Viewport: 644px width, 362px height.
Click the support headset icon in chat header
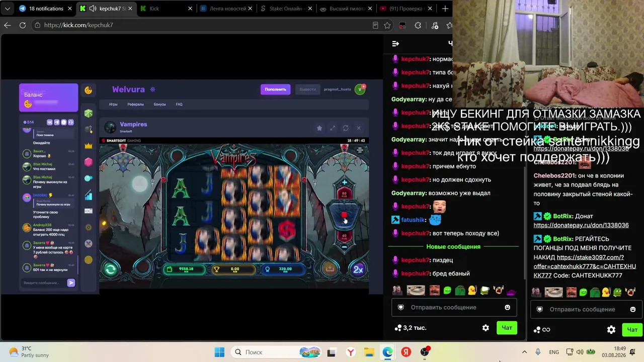pos(71,122)
